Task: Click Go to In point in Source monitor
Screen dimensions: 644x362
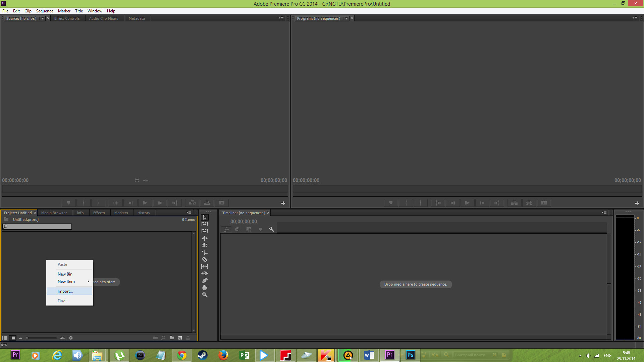Action: tap(116, 203)
